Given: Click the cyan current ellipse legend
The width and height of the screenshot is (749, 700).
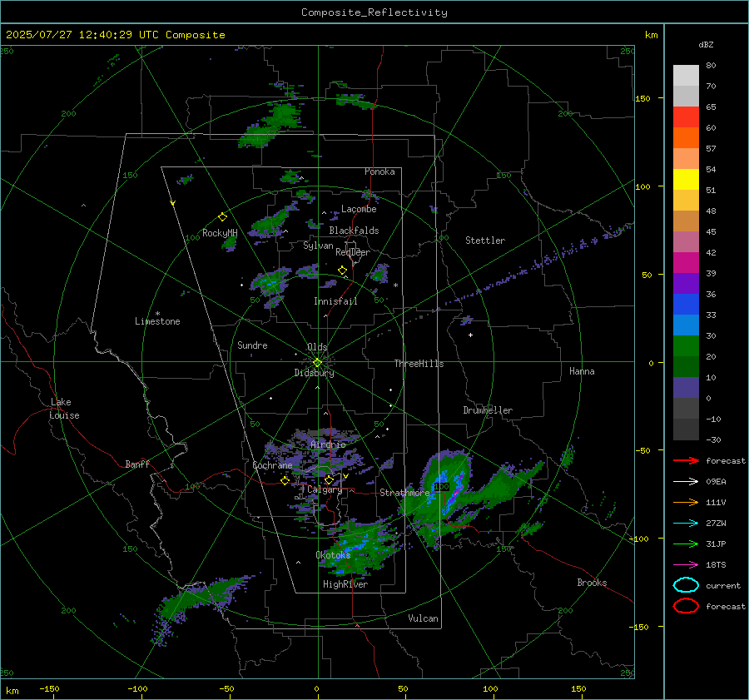Looking at the screenshot, I should tap(686, 585).
